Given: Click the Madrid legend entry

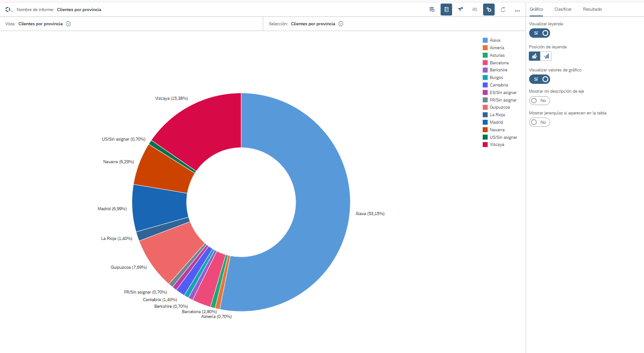Looking at the screenshot, I should (x=493, y=122).
